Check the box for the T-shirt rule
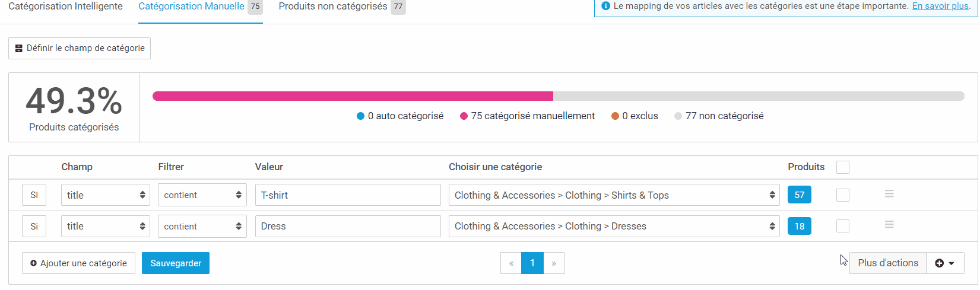Viewport: 980px width, 290px height. [x=843, y=195]
